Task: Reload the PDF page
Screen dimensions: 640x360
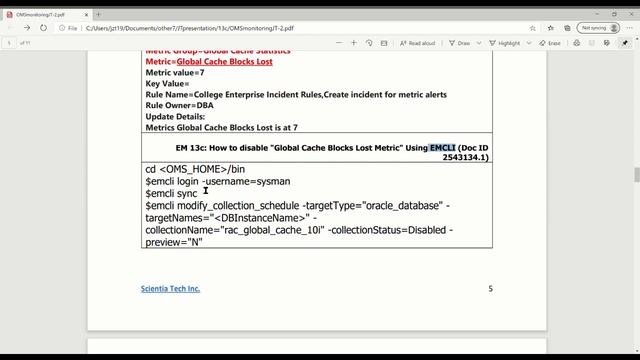Action: coord(43,28)
